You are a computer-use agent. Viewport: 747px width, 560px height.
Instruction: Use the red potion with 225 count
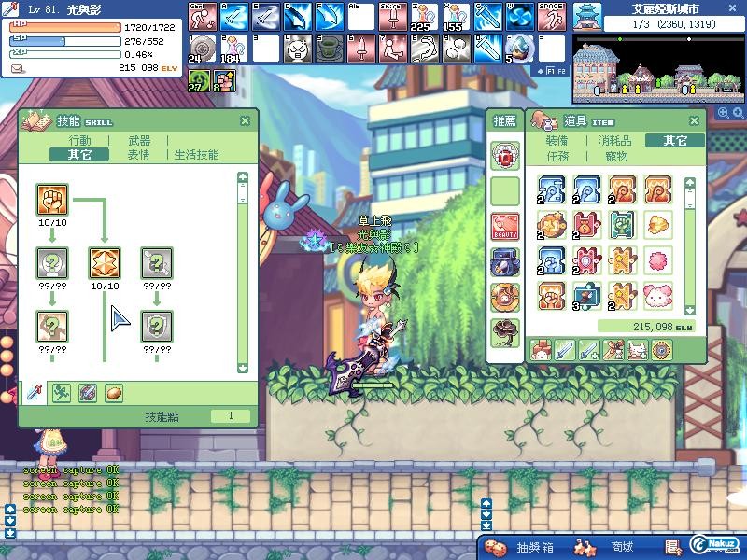[425, 17]
